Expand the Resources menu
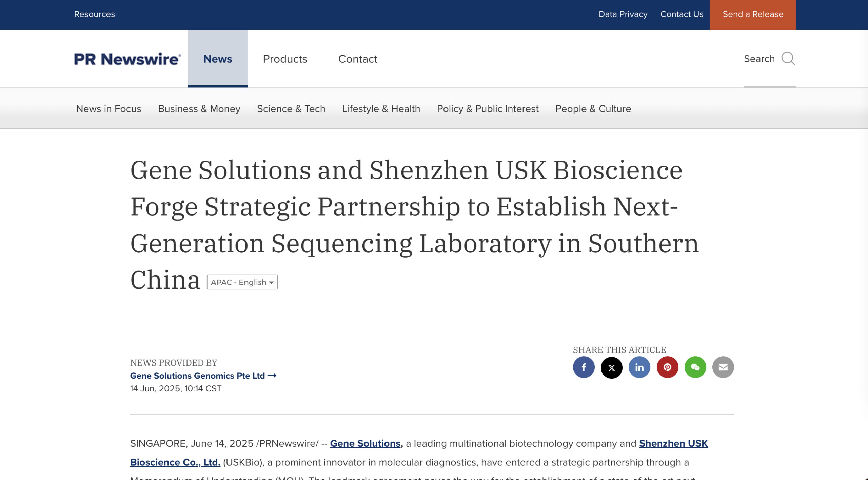The height and width of the screenshot is (480, 868). [94, 14]
